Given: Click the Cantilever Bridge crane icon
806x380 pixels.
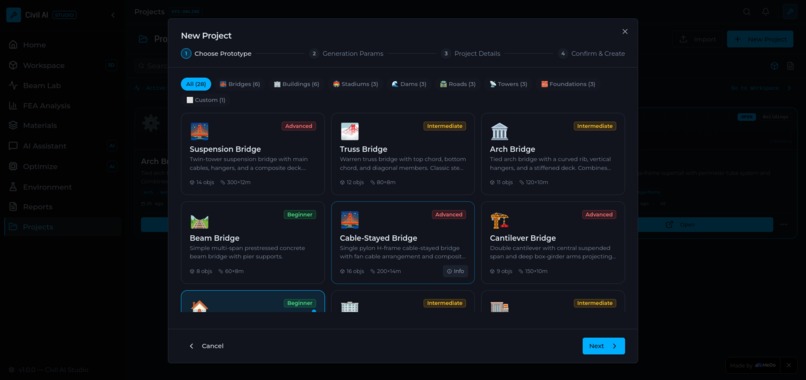Looking at the screenshot, I should pyautogui.click(x=500, y=221).
